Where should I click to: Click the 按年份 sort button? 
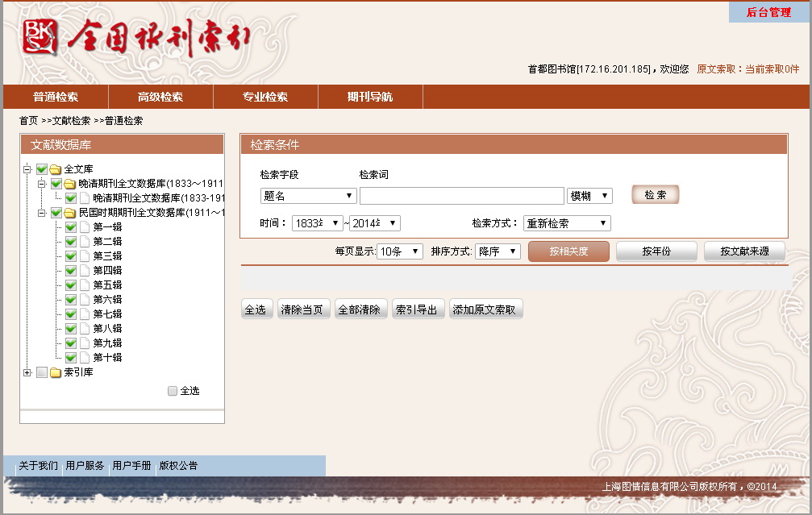[x=656, y=251]
